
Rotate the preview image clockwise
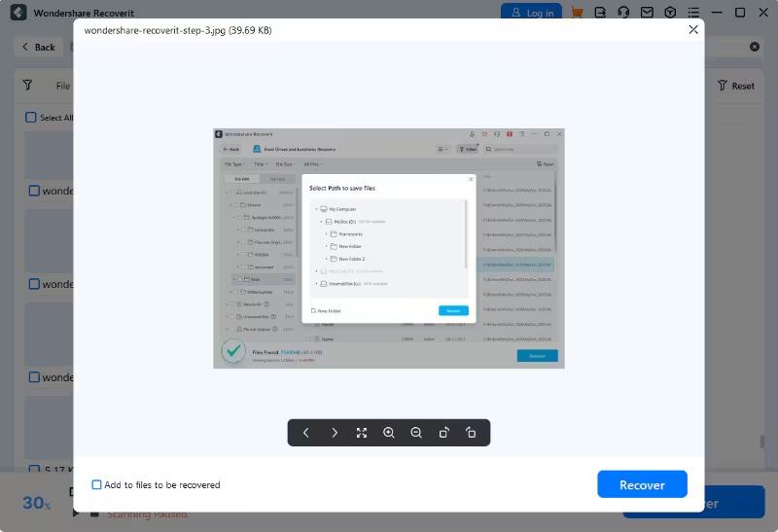click(443, 433)
